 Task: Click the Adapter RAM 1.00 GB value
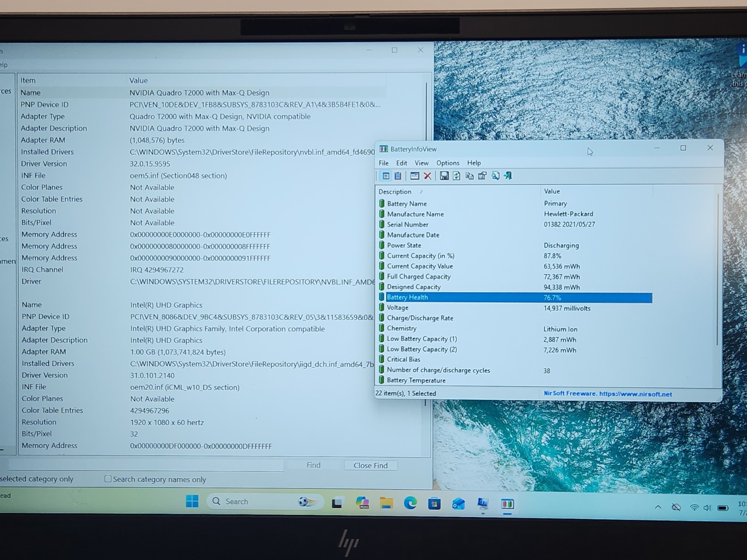(178, 352)
